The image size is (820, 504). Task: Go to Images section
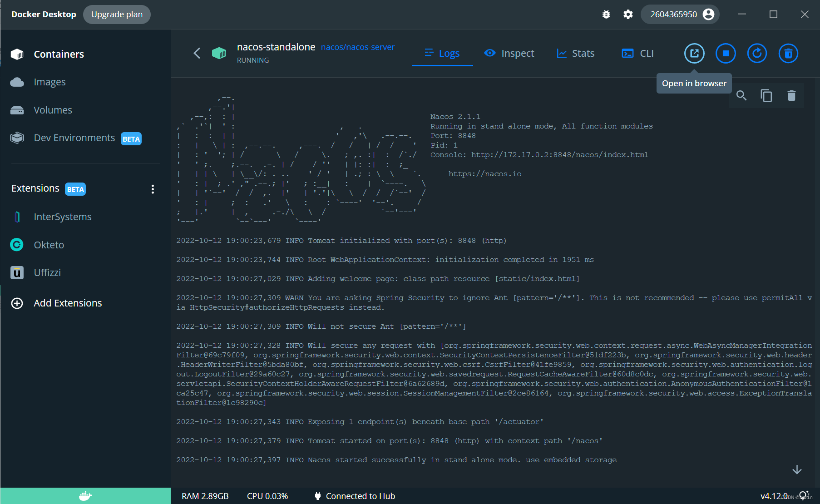(85, 82)
